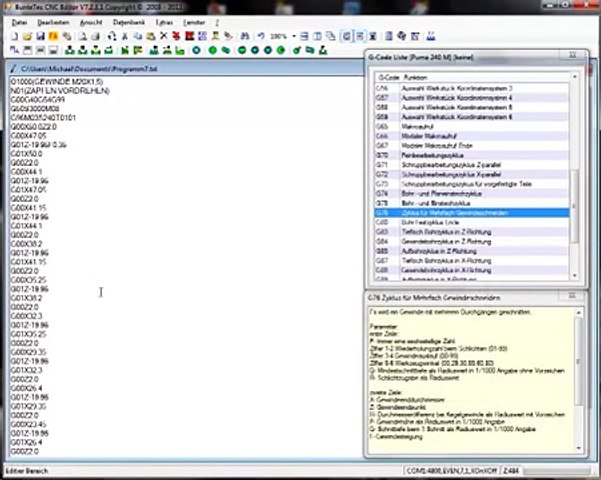This screenshot has width=601, height=480.
Task: Sort by the G-Code column header
Action: click(388, 77)
